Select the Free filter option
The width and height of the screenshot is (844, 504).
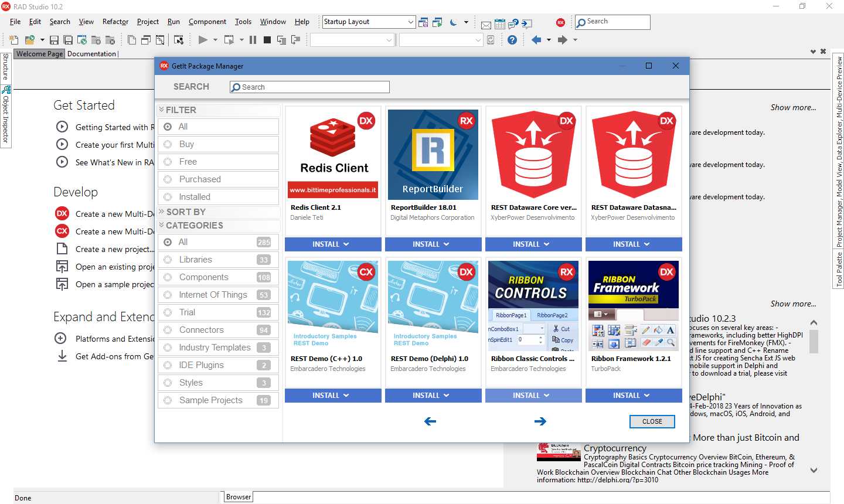tap(218, 162)
